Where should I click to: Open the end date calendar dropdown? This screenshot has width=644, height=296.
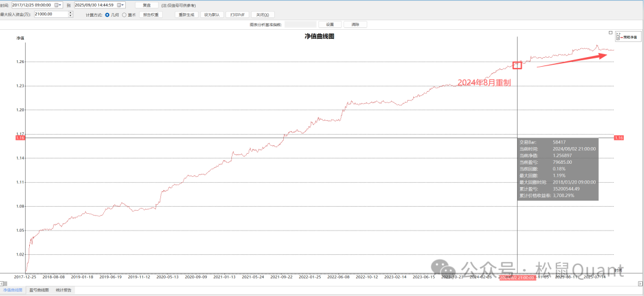pos(121,5)
